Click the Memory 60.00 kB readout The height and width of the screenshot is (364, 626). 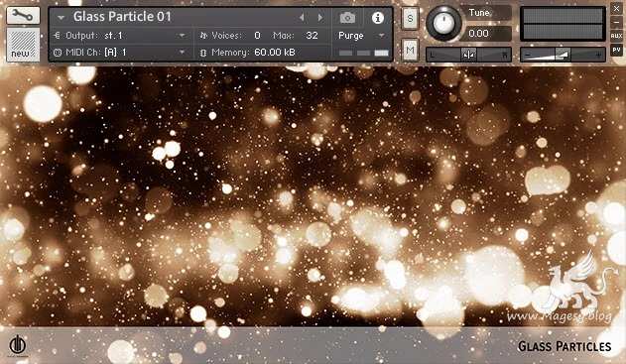pos(274,53)
